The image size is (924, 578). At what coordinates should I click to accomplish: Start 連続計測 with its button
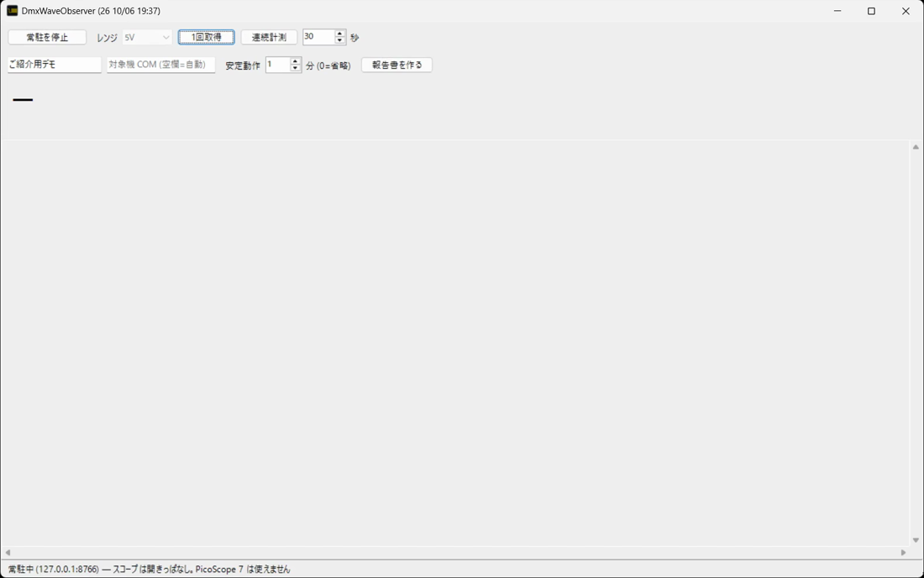(x=269, y=37)
